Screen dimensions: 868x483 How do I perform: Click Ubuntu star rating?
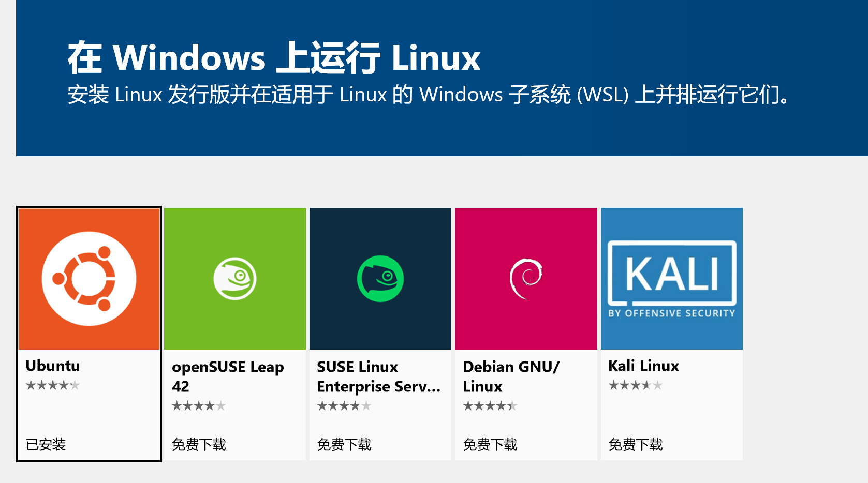53,385
